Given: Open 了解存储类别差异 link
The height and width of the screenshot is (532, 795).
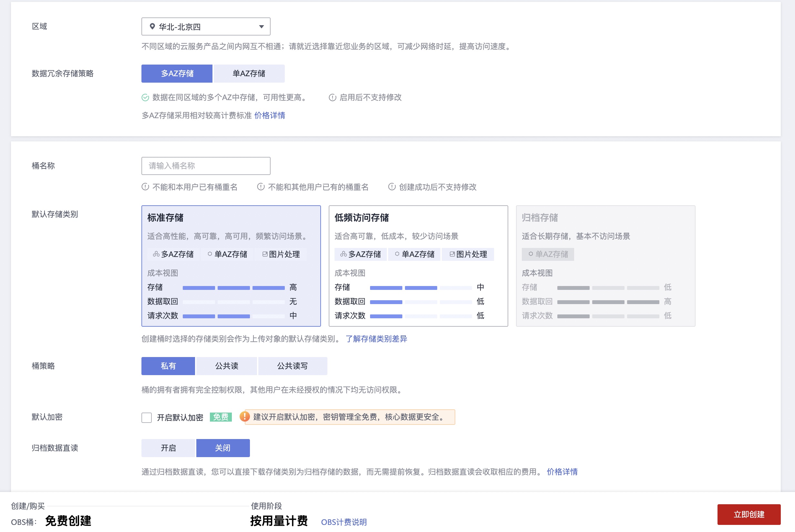Looking at the screenshot, I should click(x=376, y=339).
